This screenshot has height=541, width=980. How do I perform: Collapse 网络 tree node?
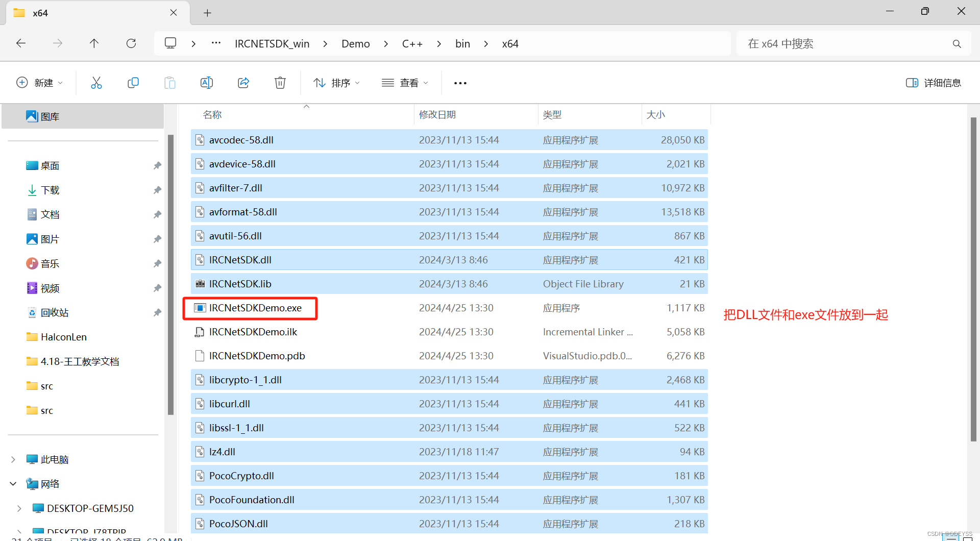click(x=13, y=484)
